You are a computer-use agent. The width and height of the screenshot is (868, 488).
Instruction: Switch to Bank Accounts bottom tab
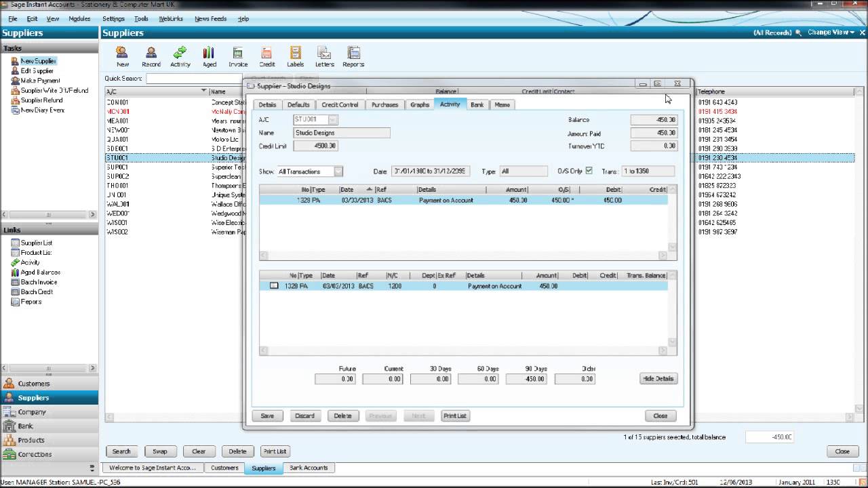coord(309,468)
